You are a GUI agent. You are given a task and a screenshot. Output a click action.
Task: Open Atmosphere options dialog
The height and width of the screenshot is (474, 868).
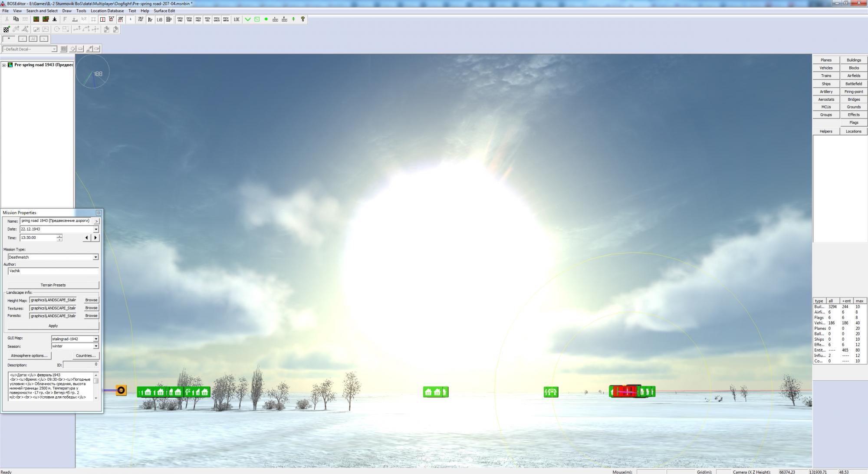[x=29, y=355]
